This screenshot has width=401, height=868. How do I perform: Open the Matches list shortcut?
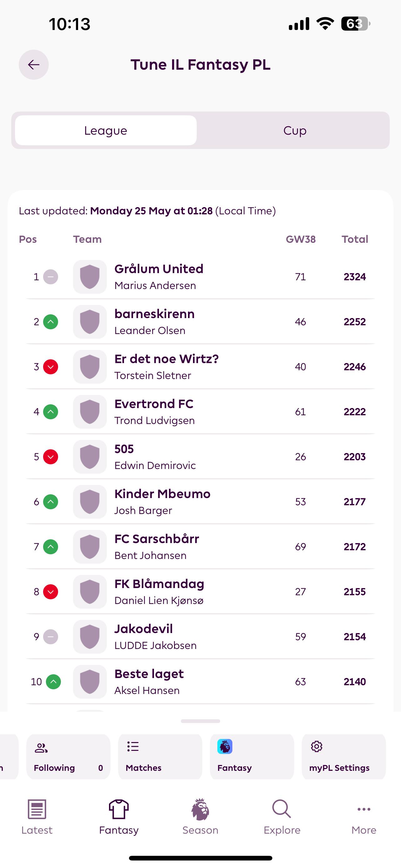160,757
